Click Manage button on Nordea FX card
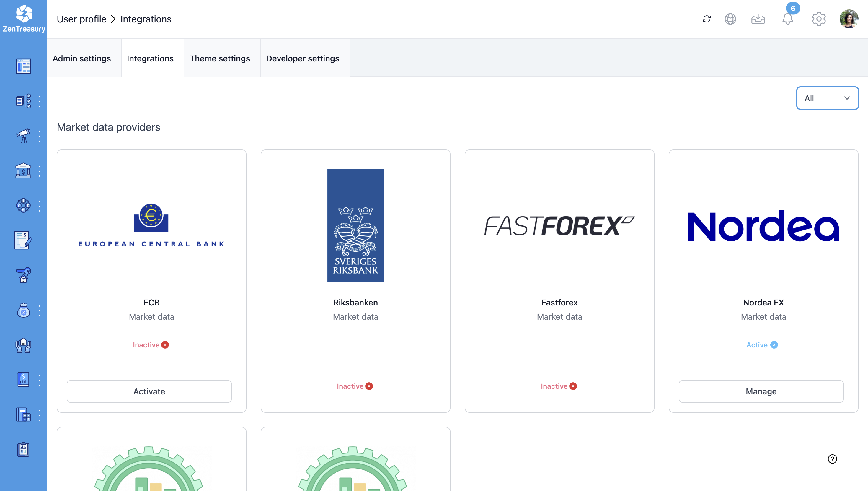Screen dimensions: 868x491 pos(761,391)
